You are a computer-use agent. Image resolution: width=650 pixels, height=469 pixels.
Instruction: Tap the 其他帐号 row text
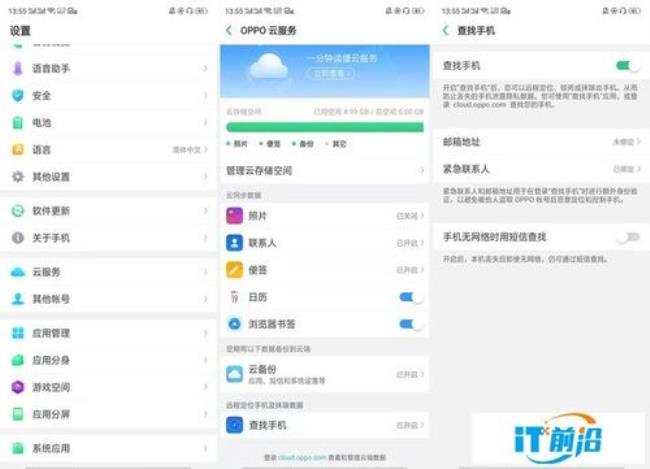tap(51, 299)
